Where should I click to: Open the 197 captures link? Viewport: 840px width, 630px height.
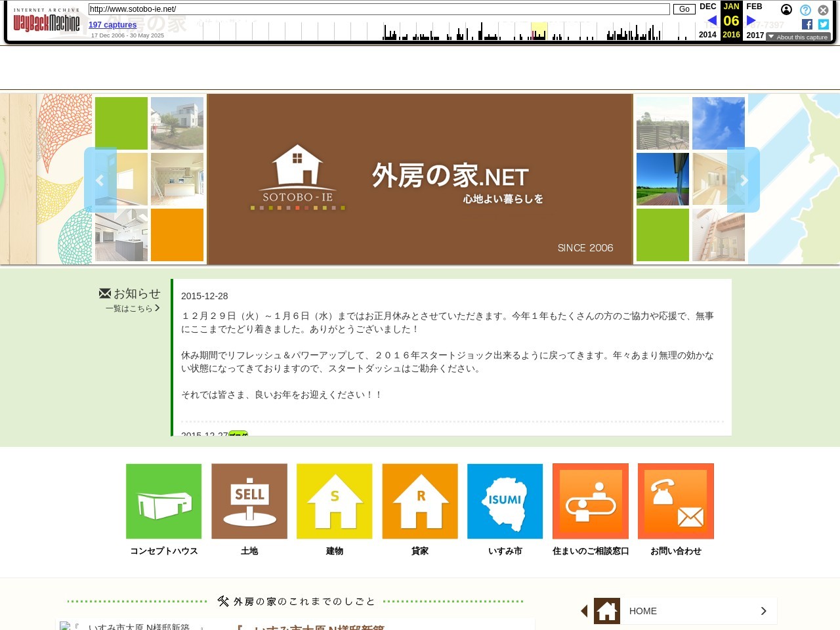[113, 25]
